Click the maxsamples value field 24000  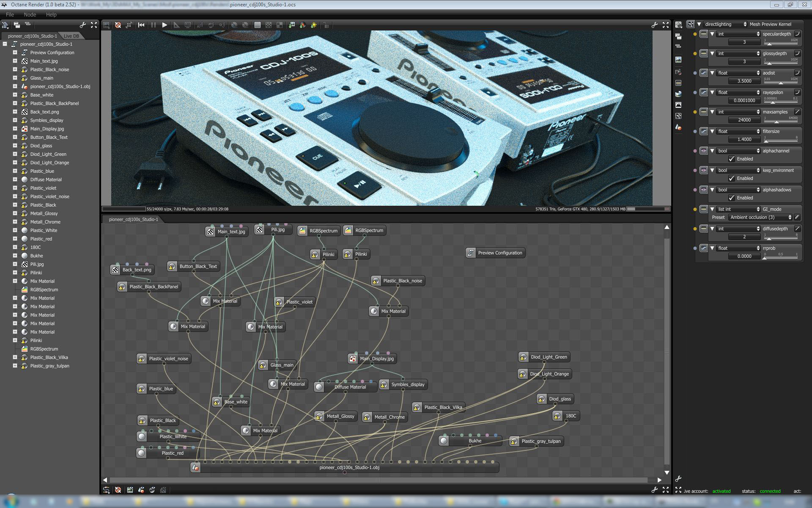(x=744, y=120)
